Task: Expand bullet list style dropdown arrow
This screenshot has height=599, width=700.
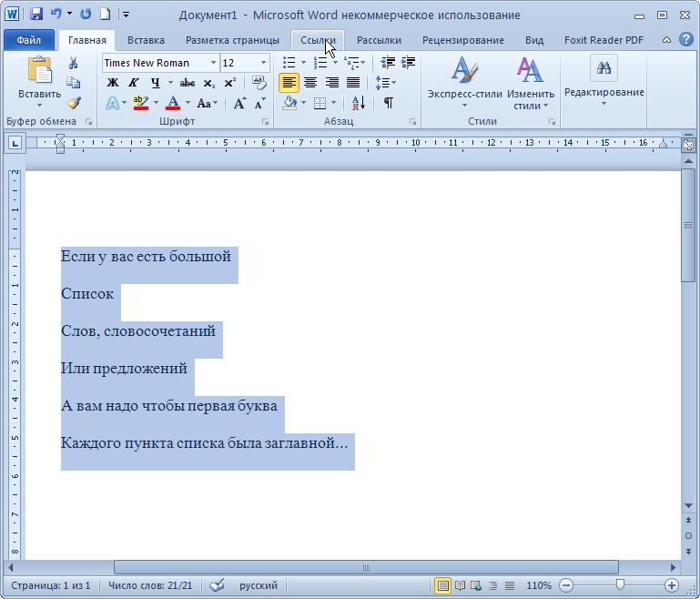Action: pos(303,63)
